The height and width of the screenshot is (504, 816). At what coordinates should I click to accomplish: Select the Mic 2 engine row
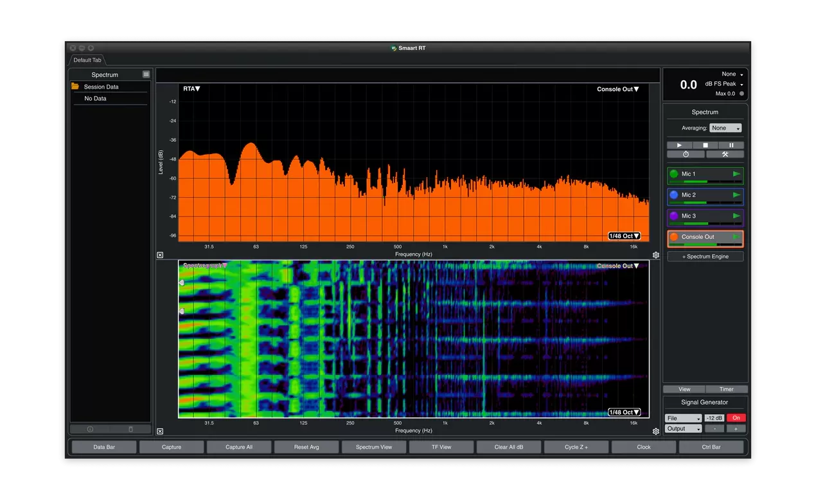pyautogui.click(x=705, y=196)
